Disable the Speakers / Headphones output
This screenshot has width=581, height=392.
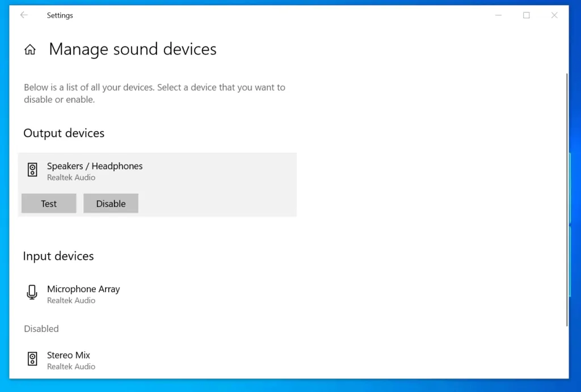111,204
